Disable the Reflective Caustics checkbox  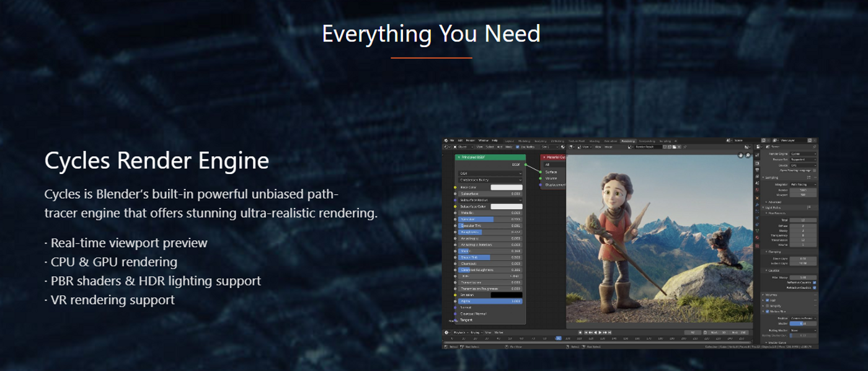[x=814, y=282]
